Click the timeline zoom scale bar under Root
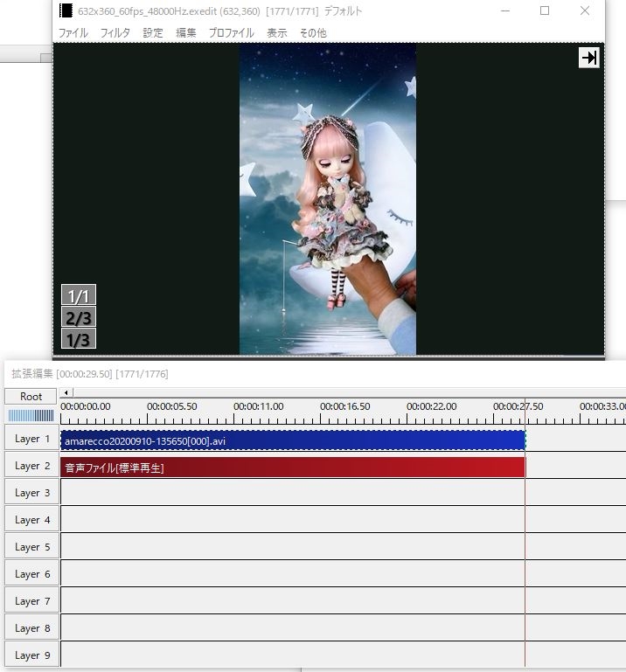Screen dimensions: 626x672 click(31, 415)
